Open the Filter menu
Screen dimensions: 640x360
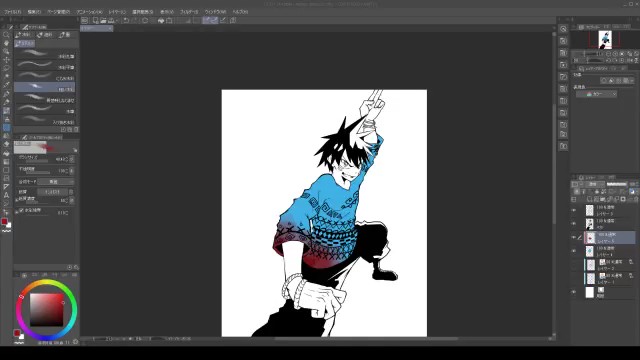point(189,12)
